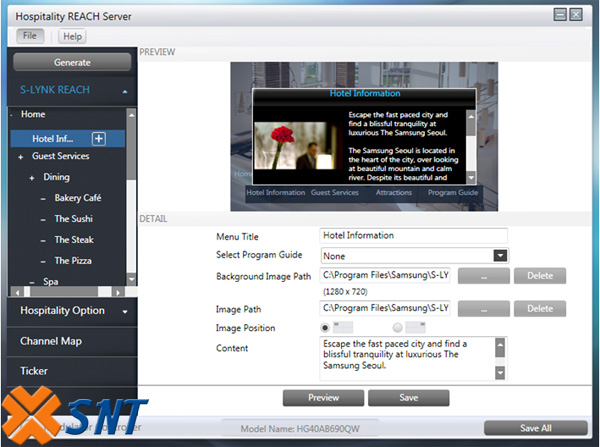Delete the Background Image Path
Screen dimensions: 600x447
540,275
